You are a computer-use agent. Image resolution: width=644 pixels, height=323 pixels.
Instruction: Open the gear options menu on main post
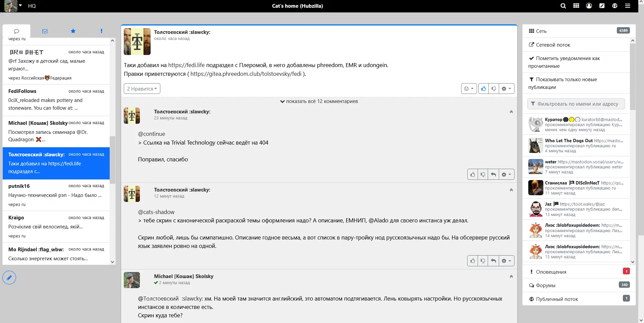click(x=506, y=89)
